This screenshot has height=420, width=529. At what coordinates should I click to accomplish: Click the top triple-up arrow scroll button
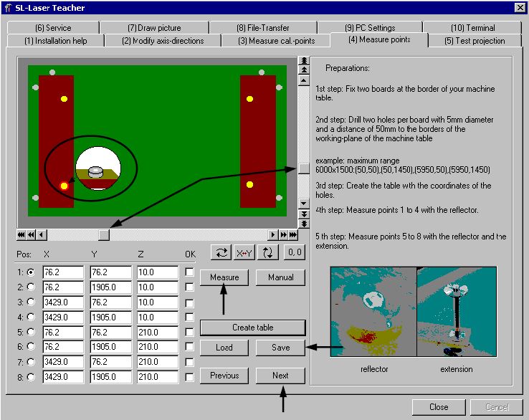click(304, 61)
